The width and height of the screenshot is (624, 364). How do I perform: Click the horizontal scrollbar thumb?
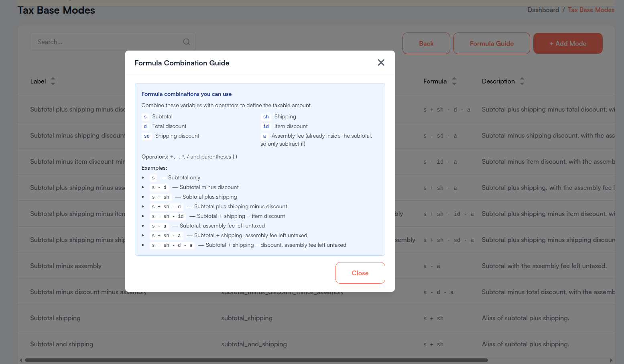256,360
